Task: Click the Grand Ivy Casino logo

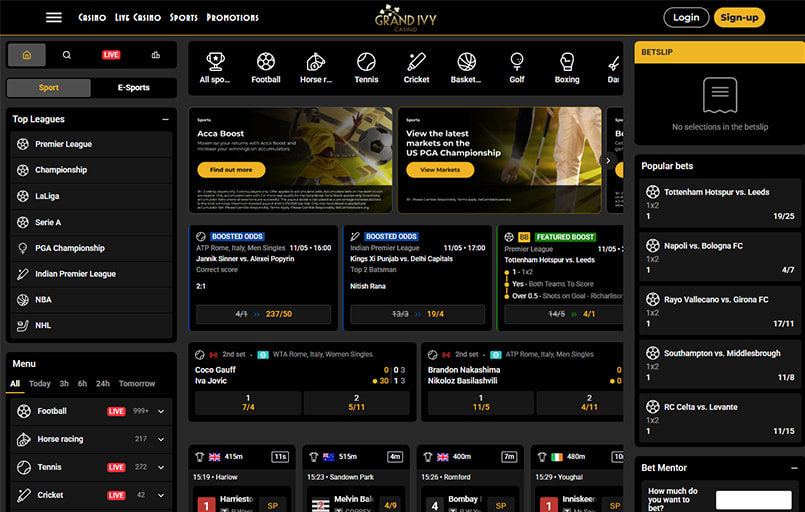Action: pyautogui.click(x=406, y=18)
